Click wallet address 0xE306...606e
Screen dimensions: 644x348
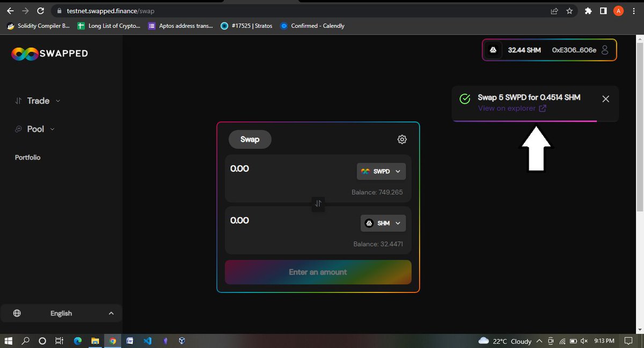coord(574,50)
